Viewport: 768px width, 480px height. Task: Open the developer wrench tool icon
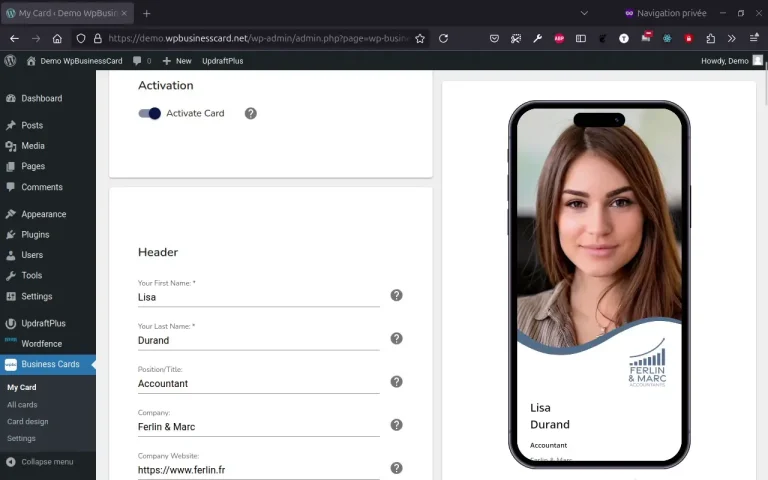point(537,38)
